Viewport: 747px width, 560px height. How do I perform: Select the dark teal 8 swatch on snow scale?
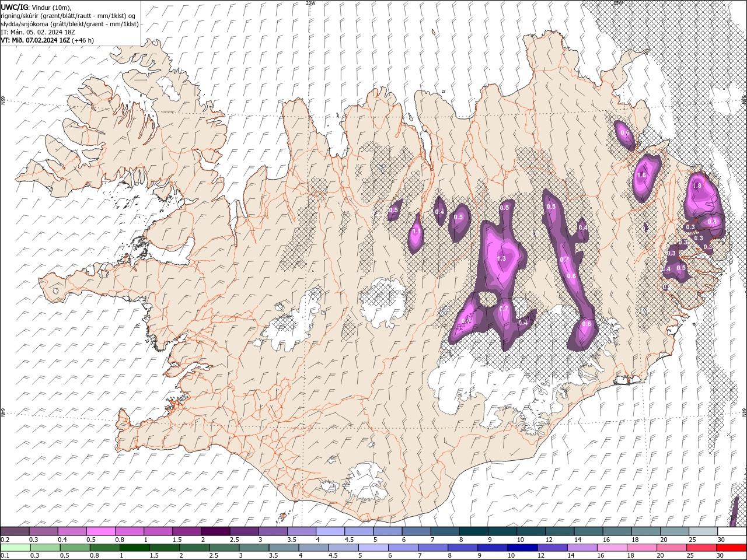tap(473, 531)
